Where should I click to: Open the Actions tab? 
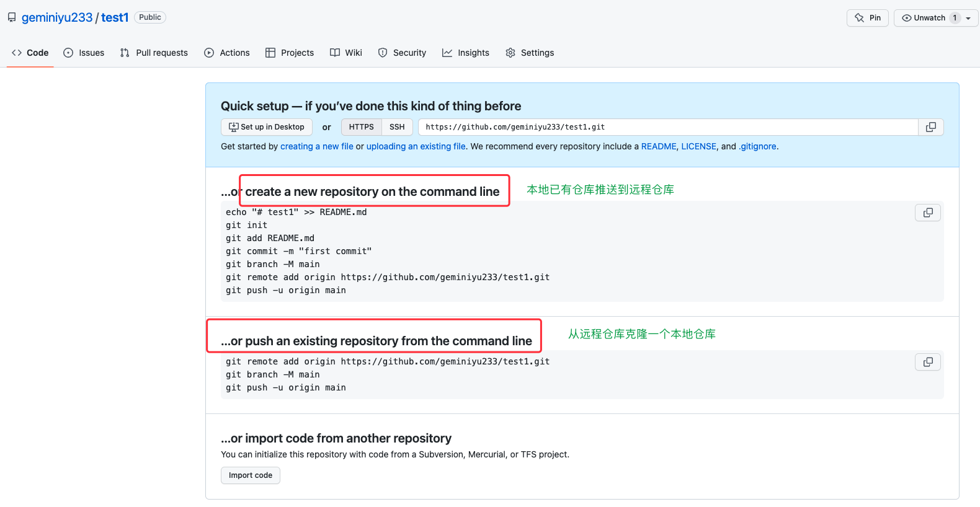(227, 53)
